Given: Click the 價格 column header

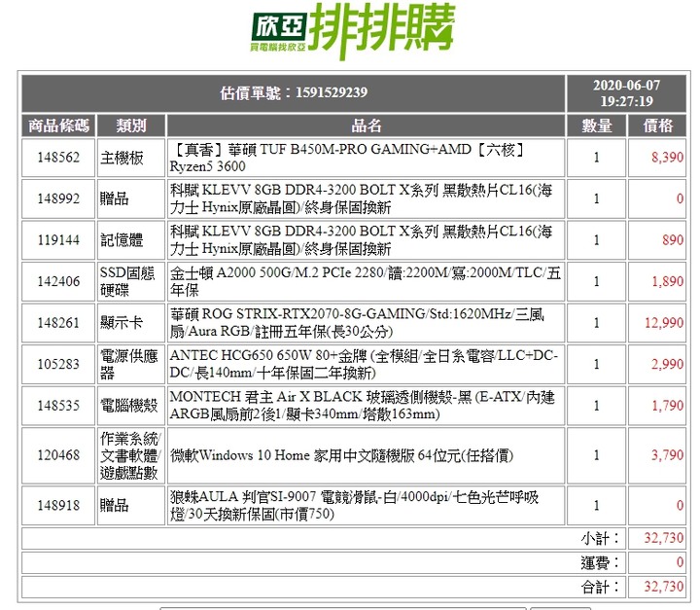Looking at the screenshot, I should point(657,126).
